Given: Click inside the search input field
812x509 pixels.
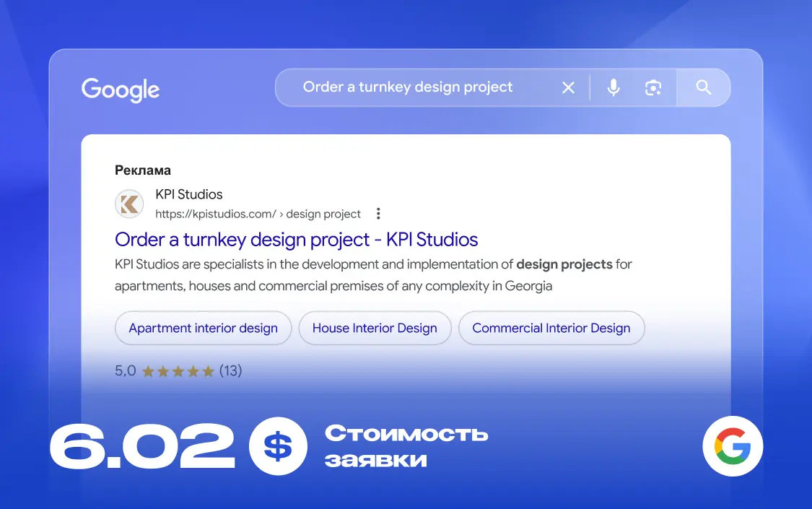Looking at the screenshot, I should [408, 87].
